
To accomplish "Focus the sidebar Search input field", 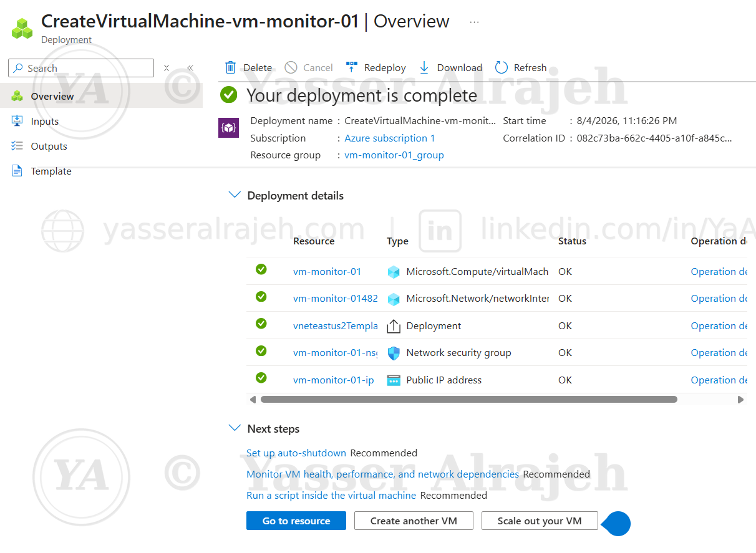I will [81, 68].
